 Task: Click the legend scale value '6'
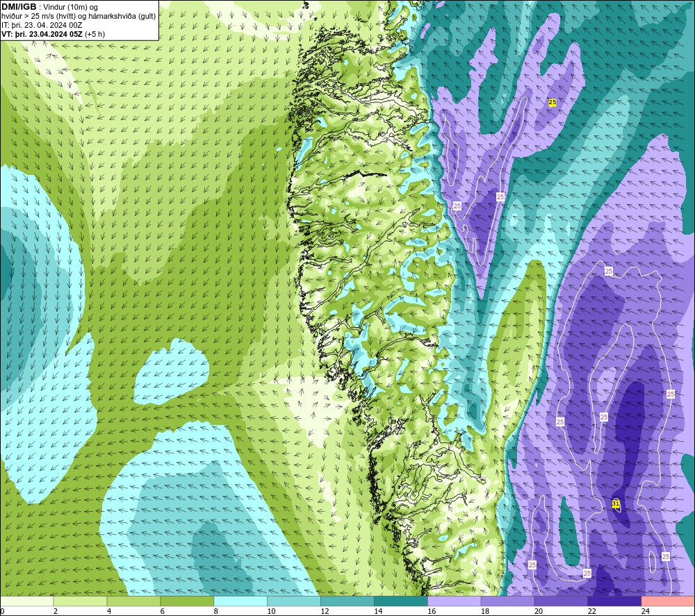click(162, 611)
